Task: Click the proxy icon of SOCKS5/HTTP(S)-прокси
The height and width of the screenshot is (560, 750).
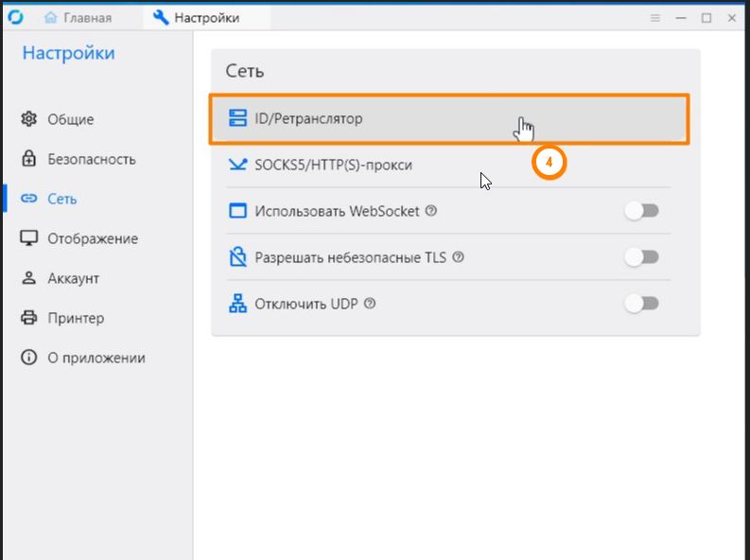Action: tap(237, 165)
